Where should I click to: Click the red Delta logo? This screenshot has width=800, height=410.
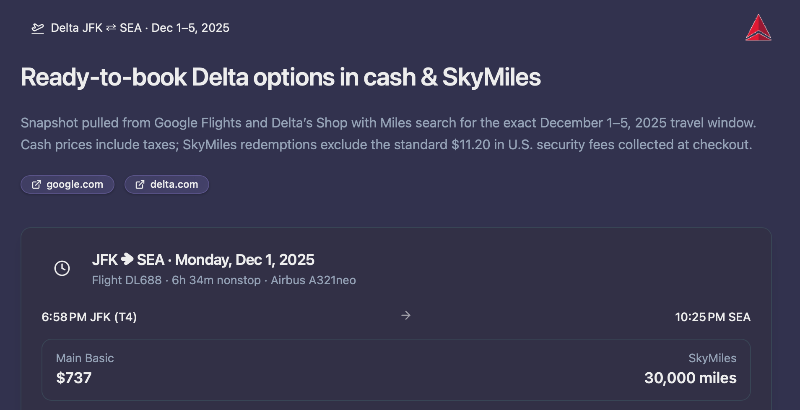(758, 29)
